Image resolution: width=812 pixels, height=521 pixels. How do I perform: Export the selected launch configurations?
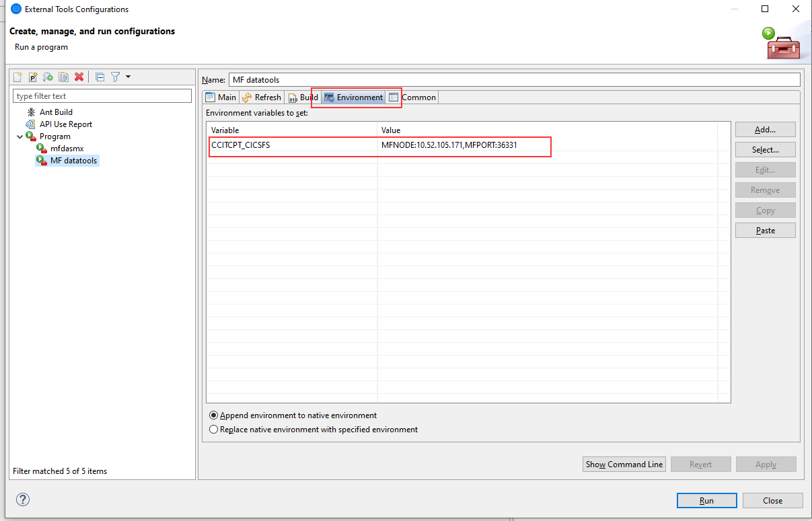(48, 77)
